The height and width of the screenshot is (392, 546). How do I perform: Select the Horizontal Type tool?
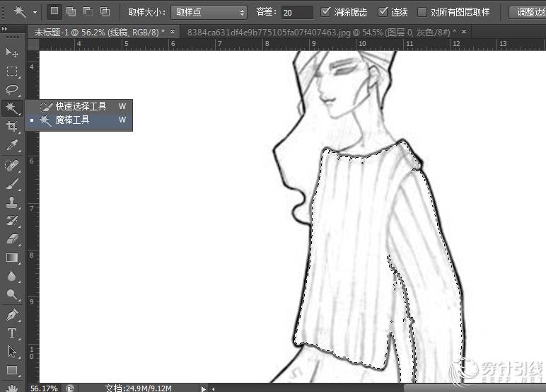(12, 333)
